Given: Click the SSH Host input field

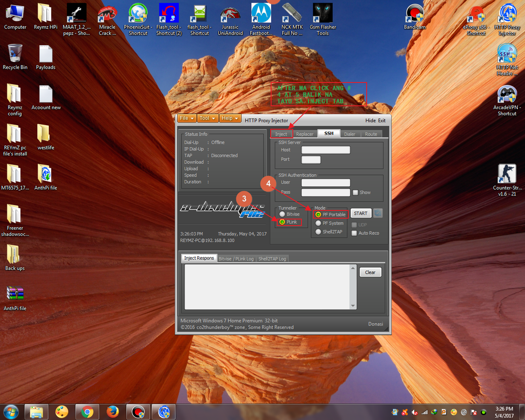Looking at the screenshot, I should click(x=326, y=150).
